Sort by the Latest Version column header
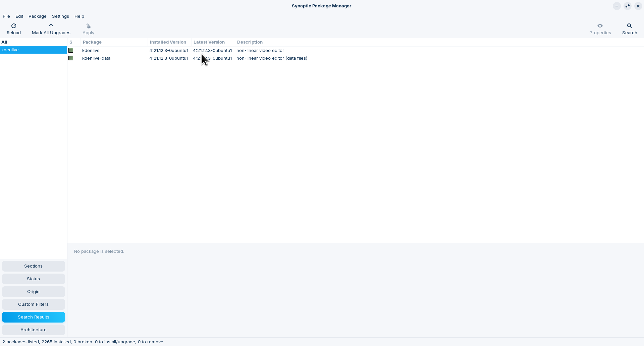This screenshot has width=644, height=346. (213, 42)
